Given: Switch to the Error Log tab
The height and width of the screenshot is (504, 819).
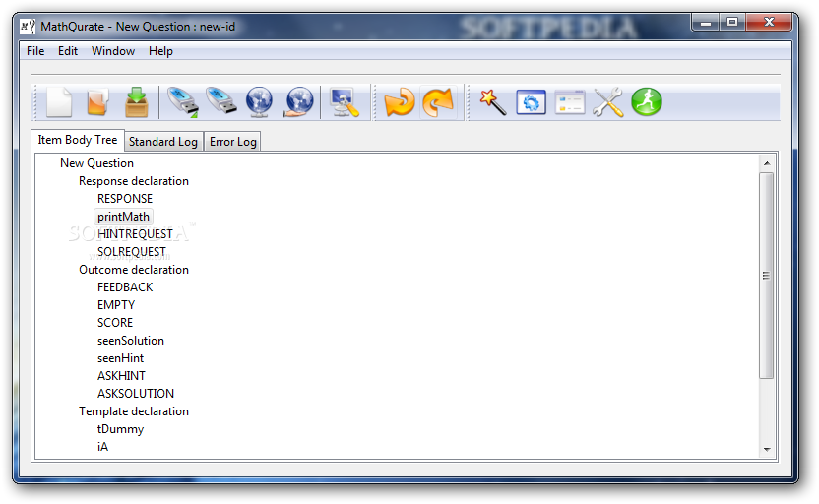Looking at the screenshot, I should (233, 142).
